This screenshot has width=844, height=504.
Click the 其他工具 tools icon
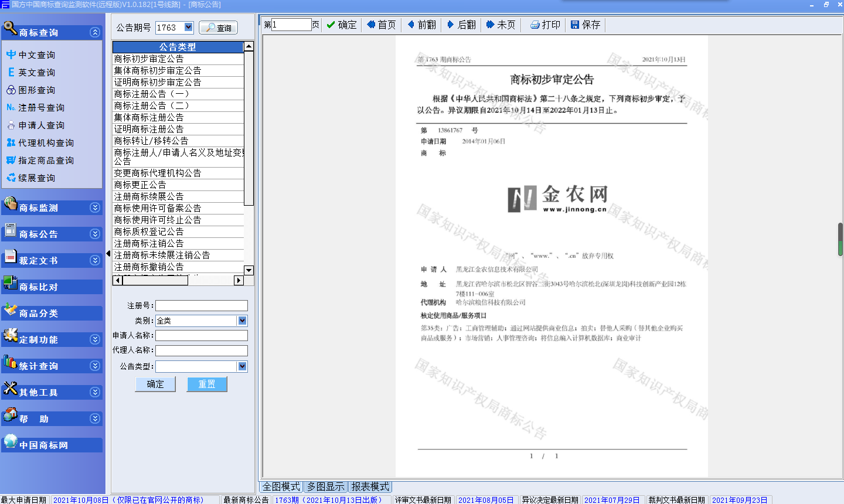click(x=10, y=389)
